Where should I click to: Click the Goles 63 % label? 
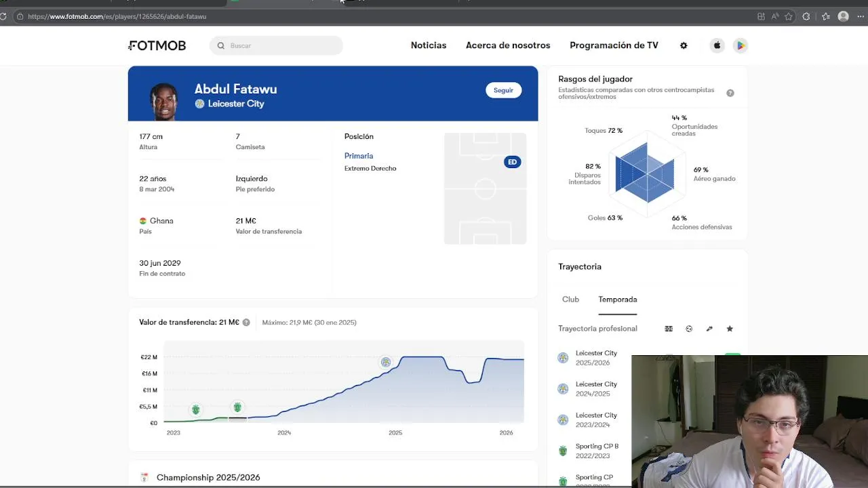pyautogui.click(x=605, y=218)
